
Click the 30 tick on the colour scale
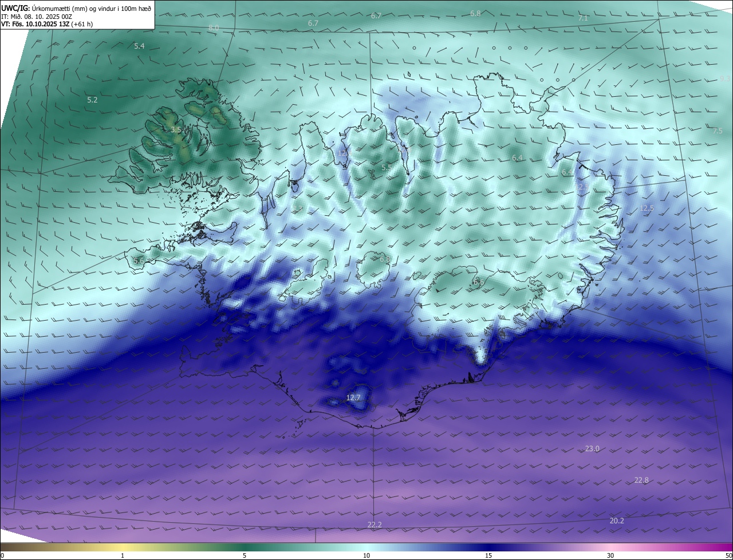pos(610,555)
